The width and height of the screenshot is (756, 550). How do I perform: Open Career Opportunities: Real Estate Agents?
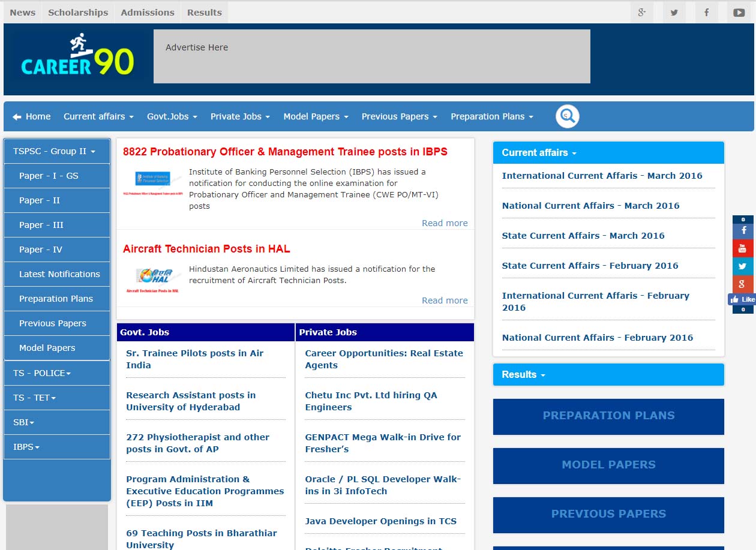pyautogui.click(x=384, y=359)
